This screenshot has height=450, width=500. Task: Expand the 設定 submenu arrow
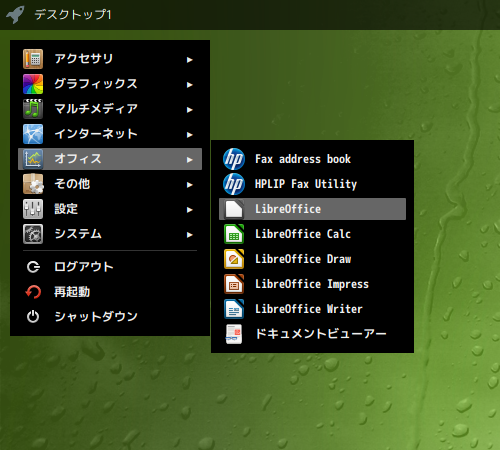click(x=190, y=210)
